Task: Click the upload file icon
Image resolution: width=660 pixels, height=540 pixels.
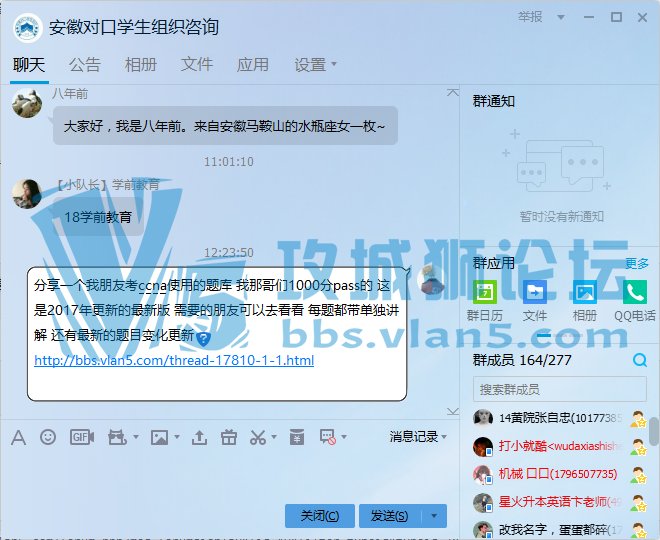Action: (x=199, y=437)
